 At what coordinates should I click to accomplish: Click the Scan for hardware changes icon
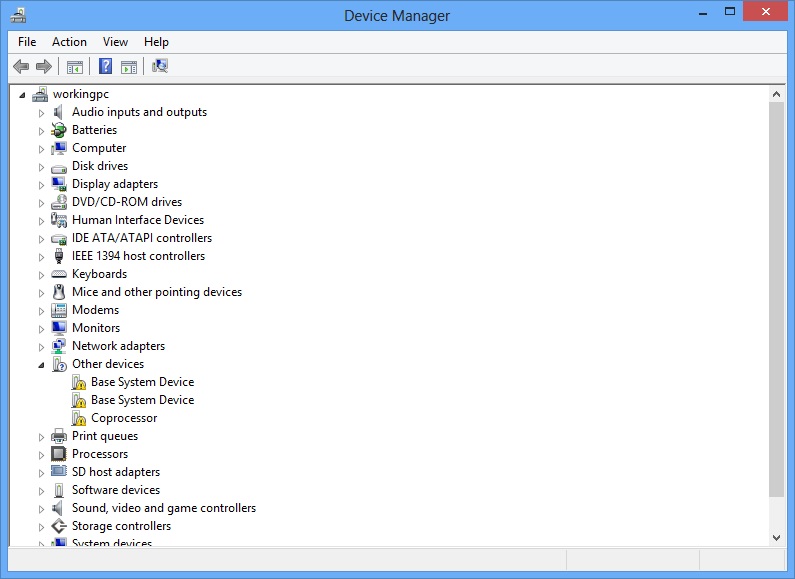tap(160, 67)
